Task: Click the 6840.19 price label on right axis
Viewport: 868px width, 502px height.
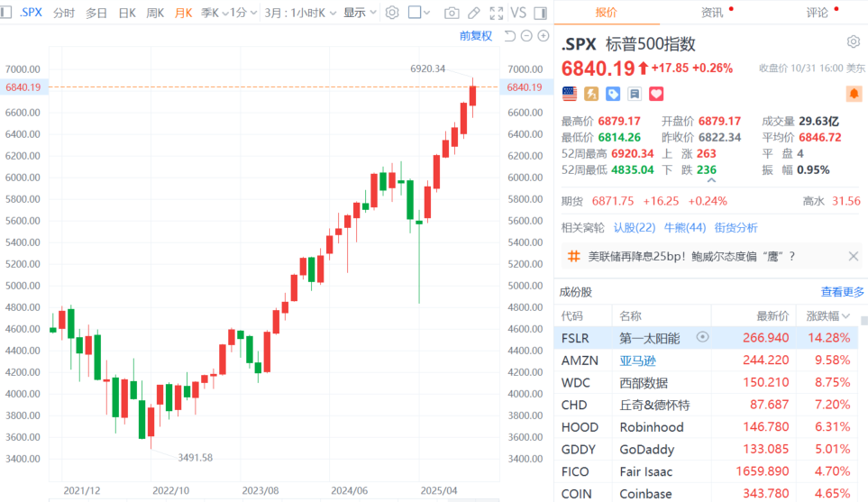Action: point(525,87)
